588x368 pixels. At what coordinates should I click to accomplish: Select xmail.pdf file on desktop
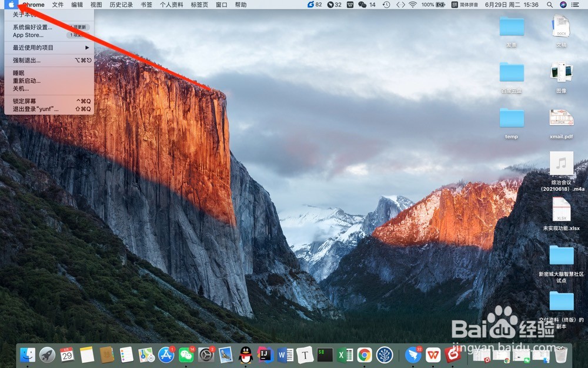click(562, 124)
